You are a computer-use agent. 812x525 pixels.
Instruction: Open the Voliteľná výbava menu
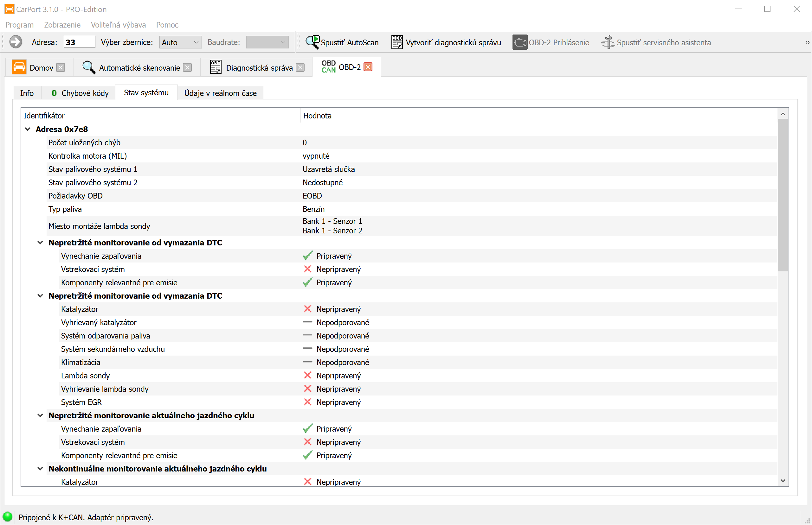coord(118,25)
